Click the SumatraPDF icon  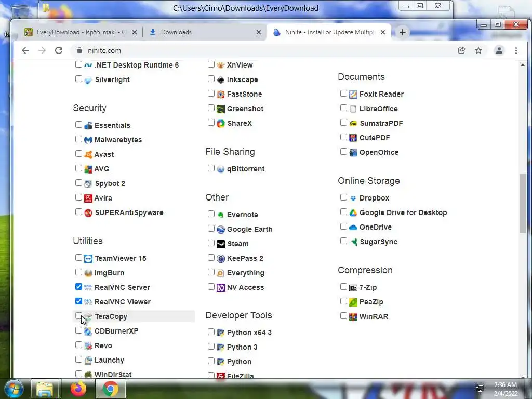(353, 124)
